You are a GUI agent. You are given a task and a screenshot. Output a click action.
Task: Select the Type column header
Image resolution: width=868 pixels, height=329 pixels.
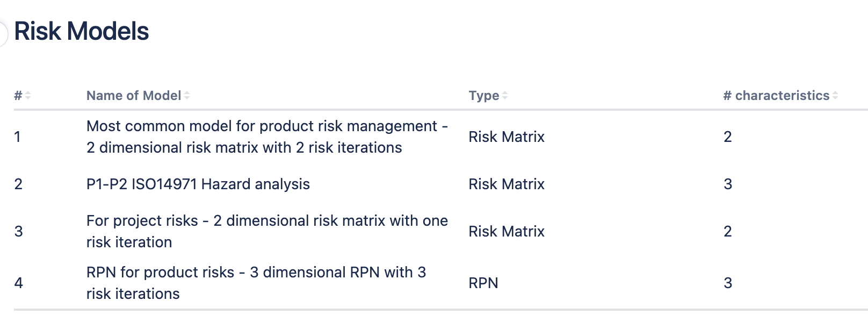485,95
